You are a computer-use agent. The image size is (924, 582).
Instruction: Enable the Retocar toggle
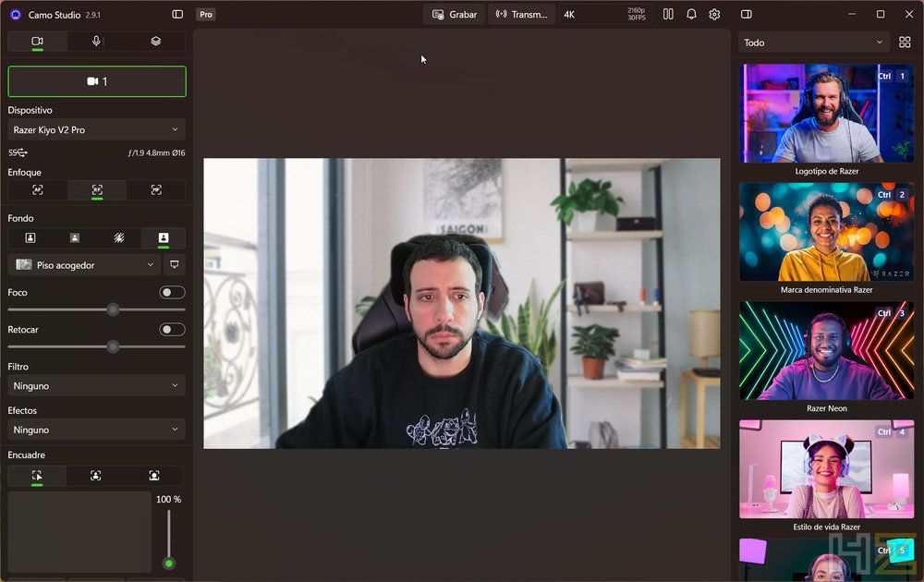(172, 329)
